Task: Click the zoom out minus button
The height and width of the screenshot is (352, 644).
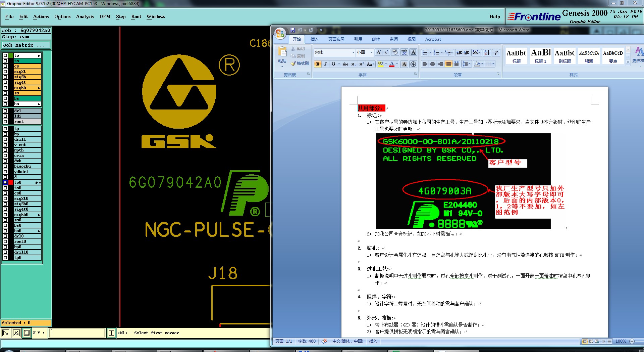Action: [632, 341]
